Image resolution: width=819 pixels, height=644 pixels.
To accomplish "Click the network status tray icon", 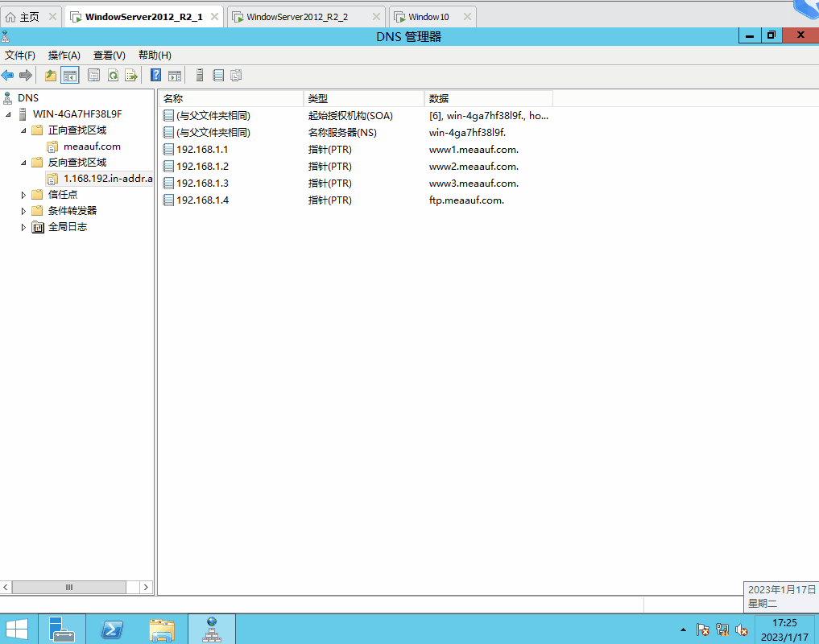I will [x=722, y=630].
